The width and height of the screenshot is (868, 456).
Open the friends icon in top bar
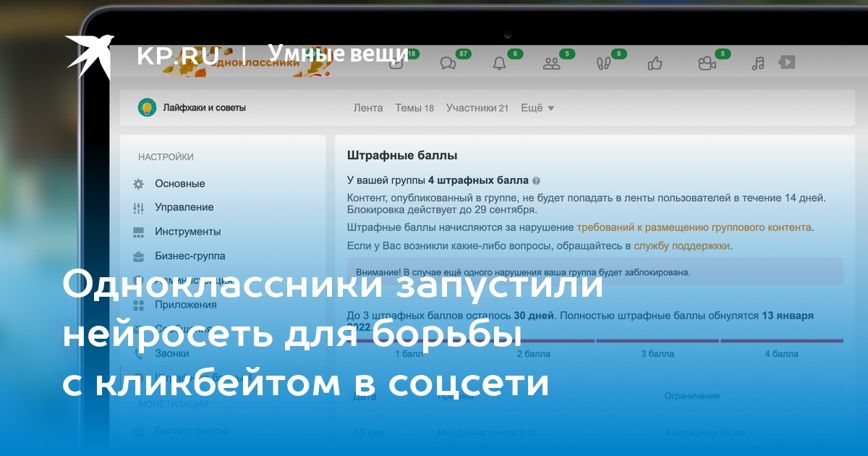click(552, 63)
